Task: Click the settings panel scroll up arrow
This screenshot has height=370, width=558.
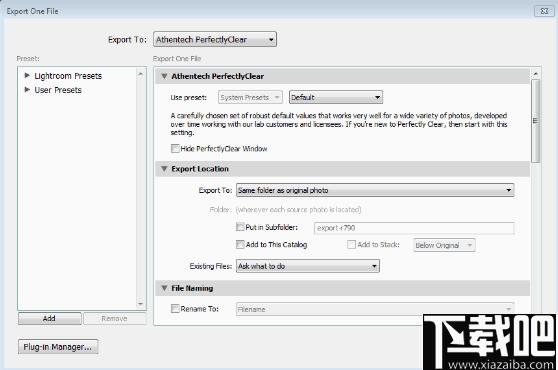Action: pos(536,74)
